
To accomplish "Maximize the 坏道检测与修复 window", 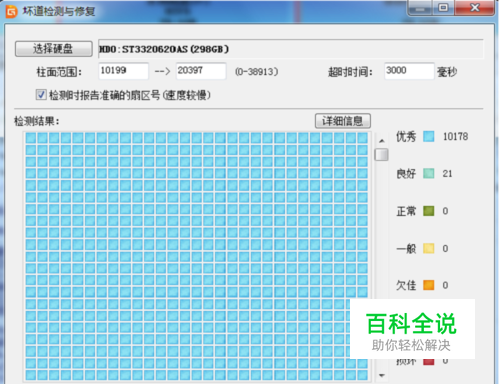I will [x=443, y=8].
